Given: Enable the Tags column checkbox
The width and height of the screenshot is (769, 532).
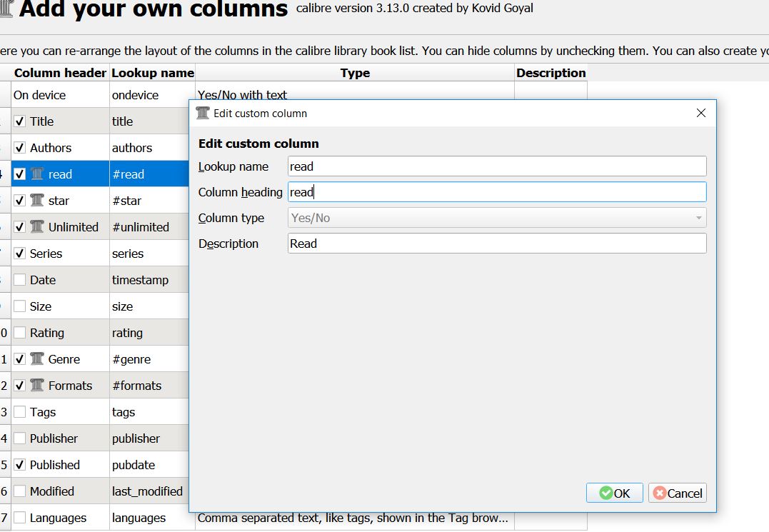Looking at the screenshot, I should pos(19,412).
